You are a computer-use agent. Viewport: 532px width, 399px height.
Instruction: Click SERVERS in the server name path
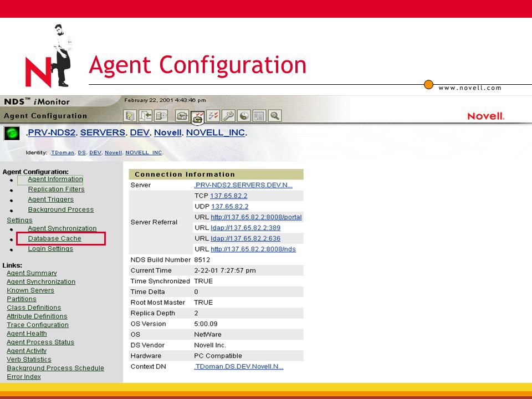coord(103,132)
